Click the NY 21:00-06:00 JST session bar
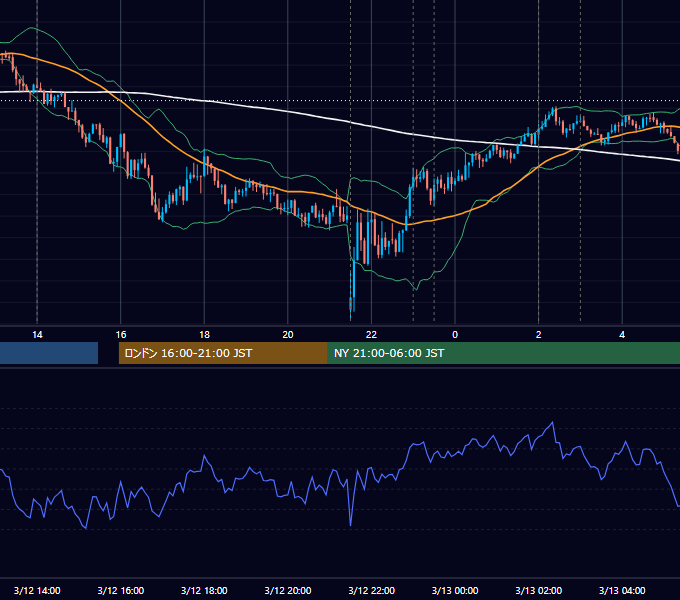 click(503, 353)
